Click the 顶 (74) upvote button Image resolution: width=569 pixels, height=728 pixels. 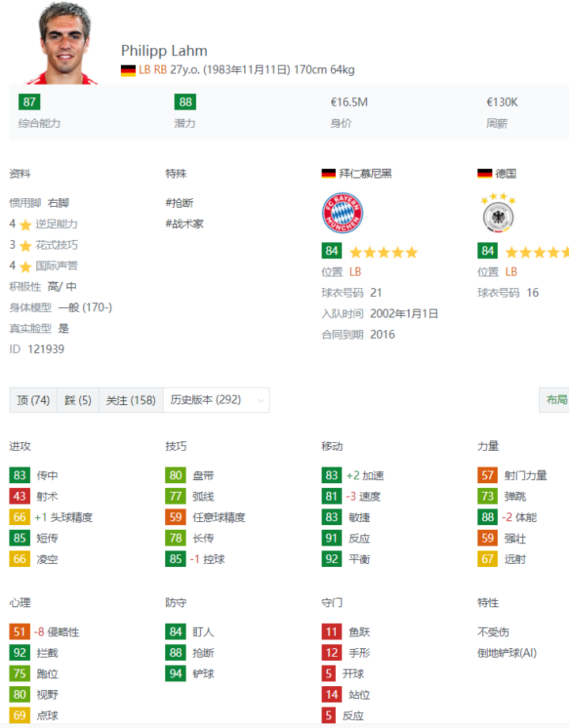pos(33,400)
